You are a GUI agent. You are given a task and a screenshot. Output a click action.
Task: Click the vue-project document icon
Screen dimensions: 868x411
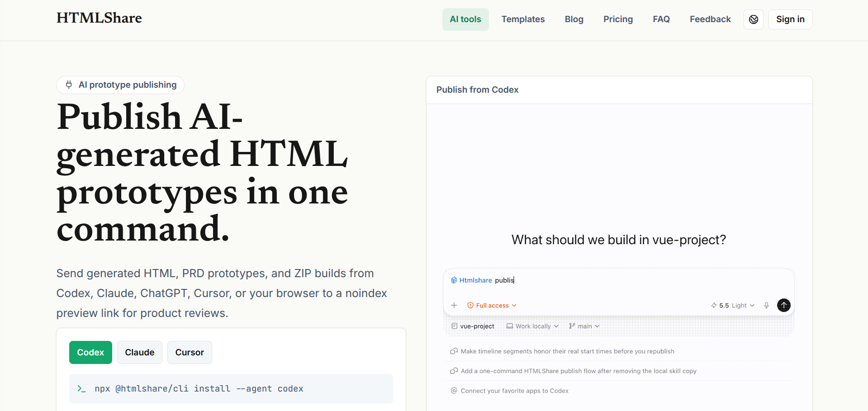point(455,326)
